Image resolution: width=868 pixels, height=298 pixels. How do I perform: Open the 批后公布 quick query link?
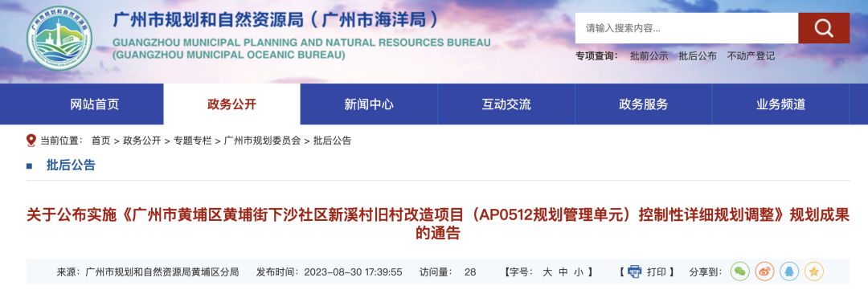pos(698,56)
